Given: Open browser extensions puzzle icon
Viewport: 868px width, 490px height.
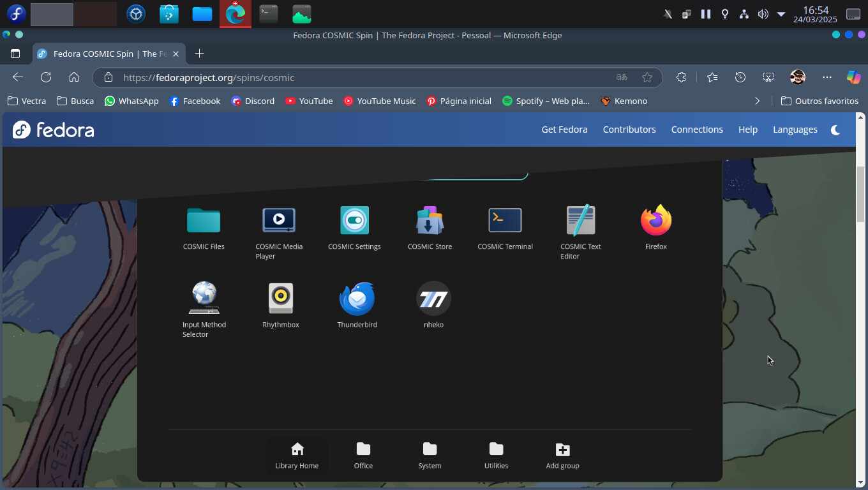Looking at the screenshot, I should tap(682, 77).
